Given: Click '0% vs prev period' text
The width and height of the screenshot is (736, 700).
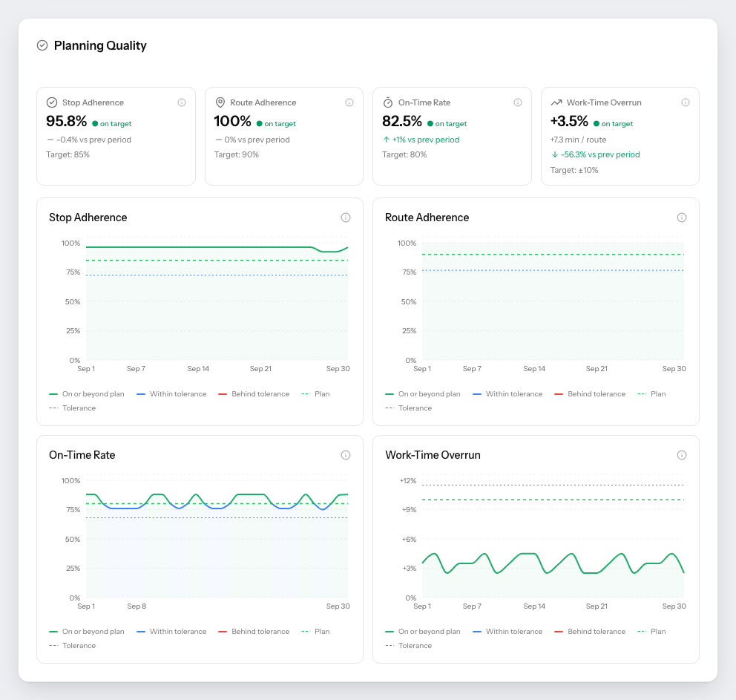Looking at the screenshot, I should pyautogui.click(x=257, y=140).
